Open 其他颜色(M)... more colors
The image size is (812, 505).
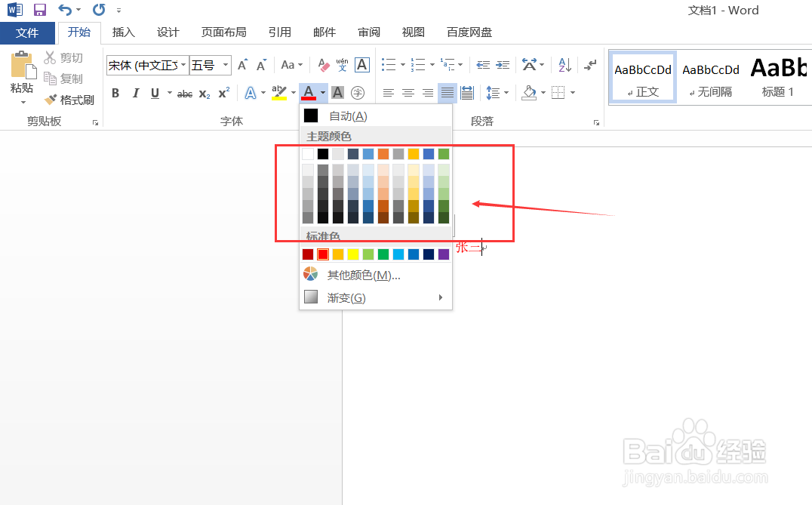[376, 275]
